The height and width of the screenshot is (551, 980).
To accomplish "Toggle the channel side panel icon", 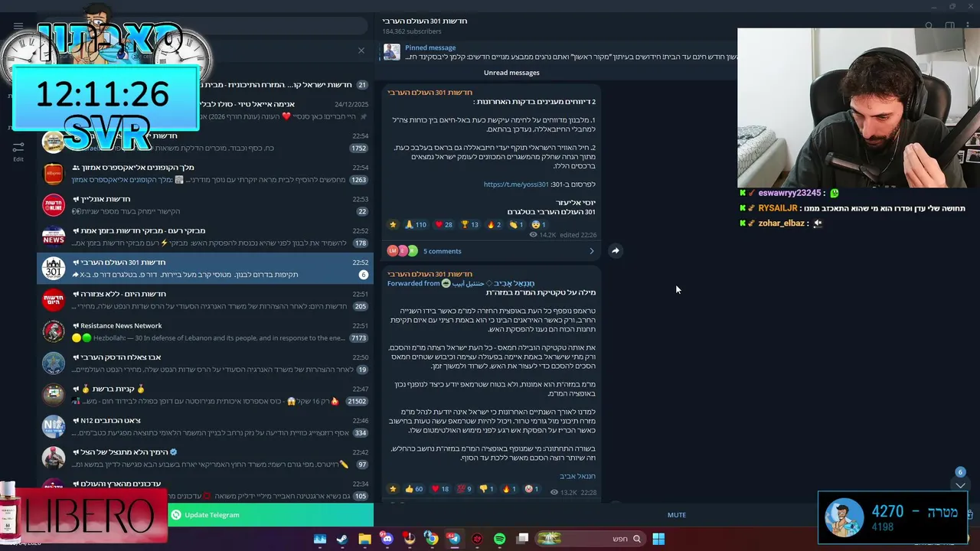I will [x=949, y=26].
